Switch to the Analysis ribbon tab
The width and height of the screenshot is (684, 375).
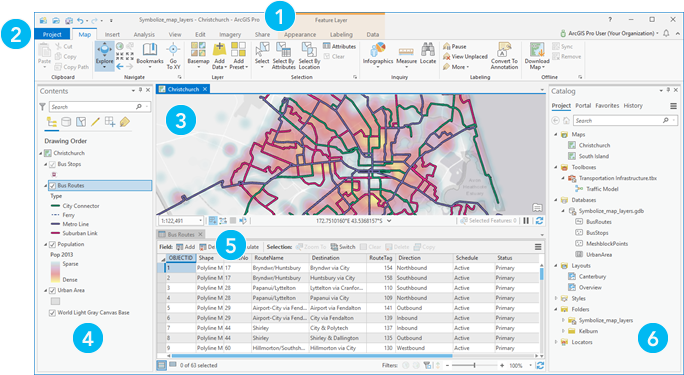(144, 34)
